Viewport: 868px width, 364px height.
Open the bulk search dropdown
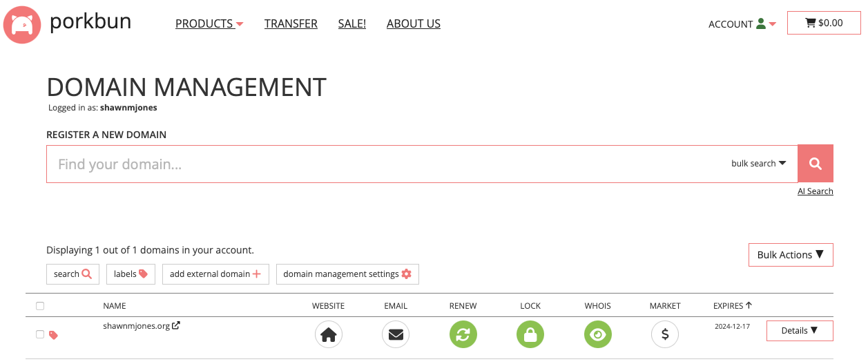point(759,164)
